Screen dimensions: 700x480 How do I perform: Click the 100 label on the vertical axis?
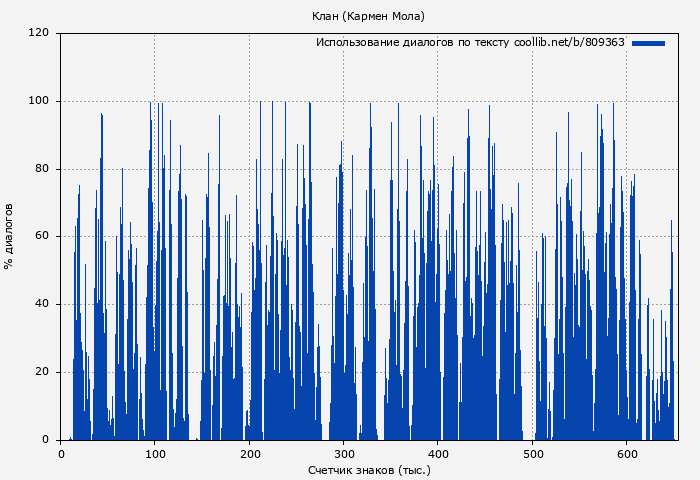39,101
